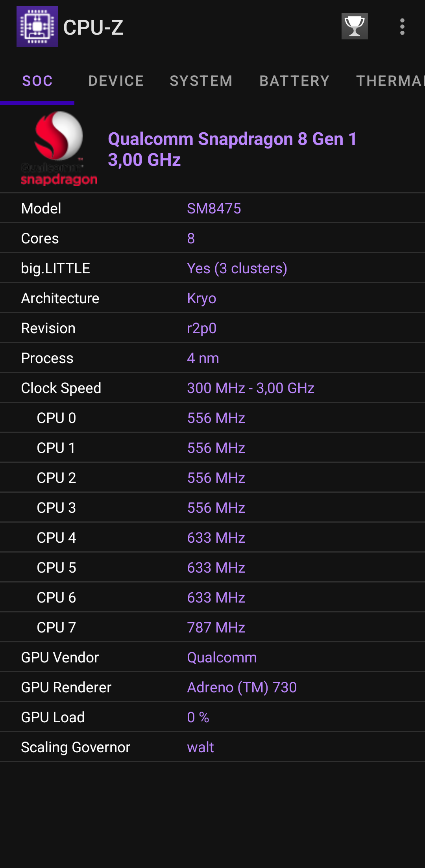
Task: Select the GPU Load percentage
Action: (198, 717)
